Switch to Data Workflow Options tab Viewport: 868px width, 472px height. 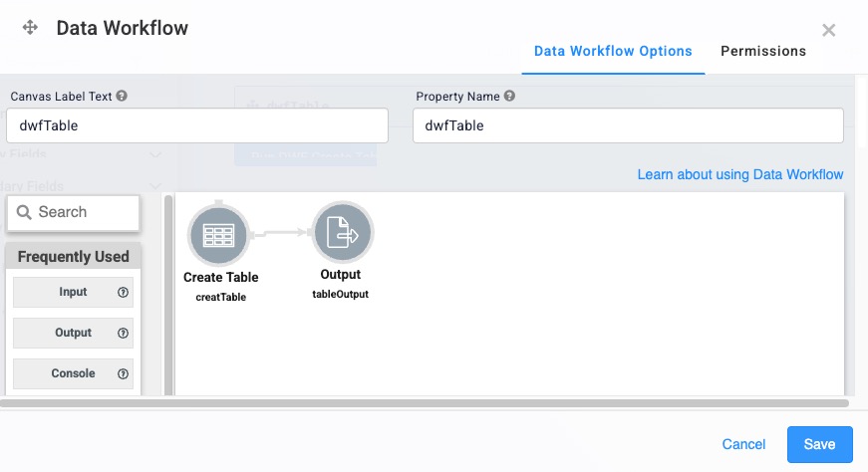[613, 51]
